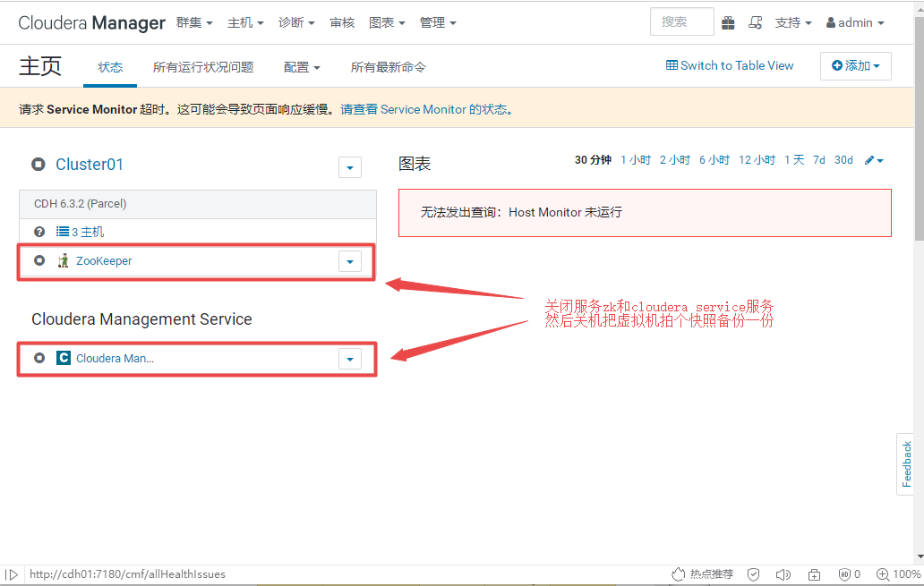Open the Cluster01 actions dropdown arrow
Screen dimensions: 924x586
350,167
